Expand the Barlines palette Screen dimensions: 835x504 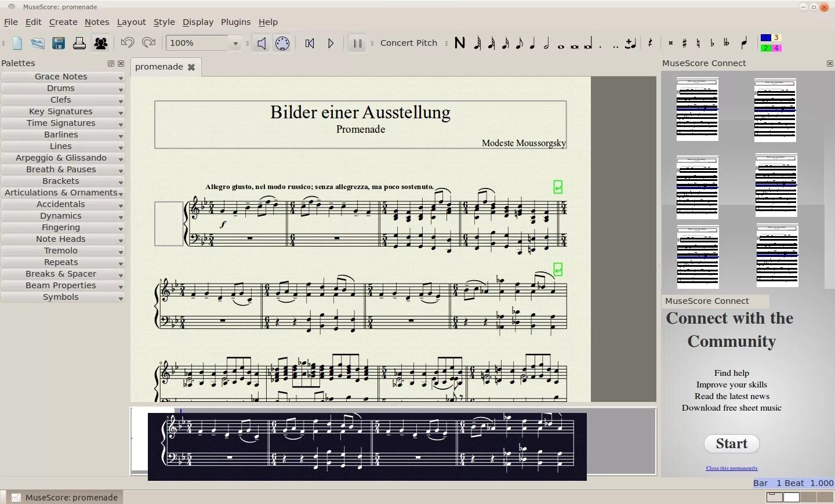tap(63, 135)
